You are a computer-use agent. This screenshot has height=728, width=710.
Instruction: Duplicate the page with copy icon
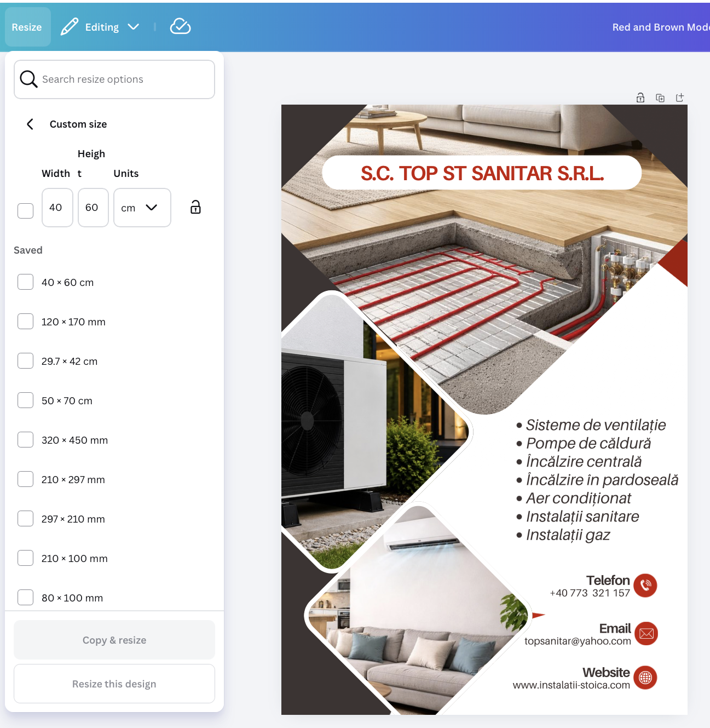(660, 98)
